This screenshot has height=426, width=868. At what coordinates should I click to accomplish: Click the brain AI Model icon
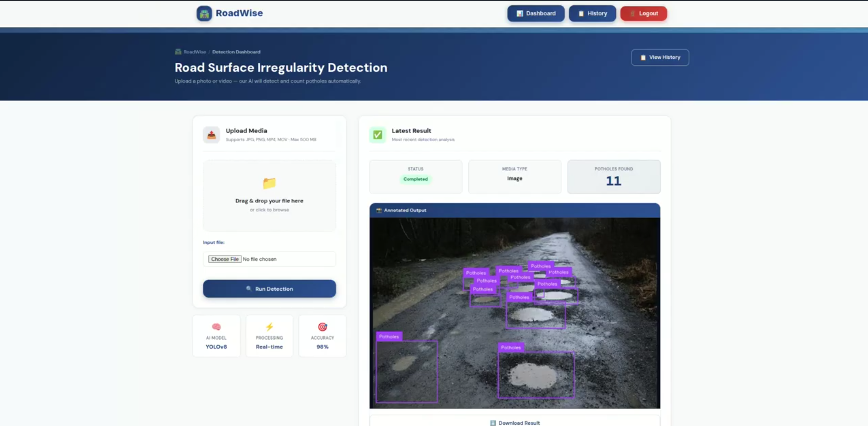coord(216,327)
